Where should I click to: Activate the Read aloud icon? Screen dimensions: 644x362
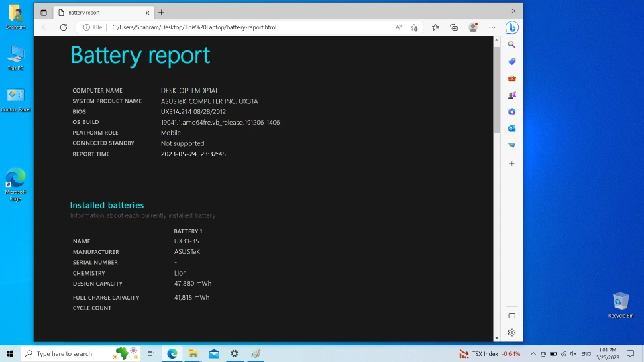coord(398,27)
